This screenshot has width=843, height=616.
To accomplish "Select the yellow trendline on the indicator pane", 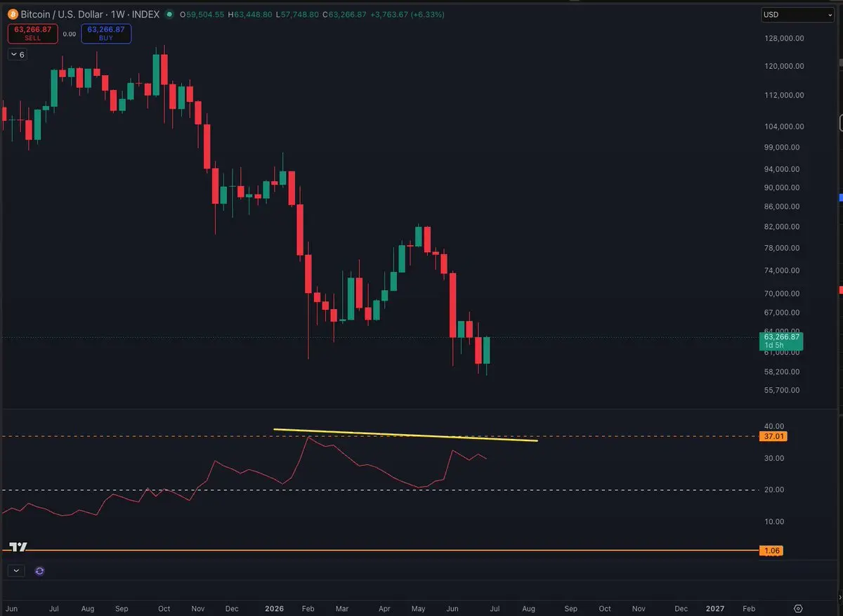I will tap(406, 435).
